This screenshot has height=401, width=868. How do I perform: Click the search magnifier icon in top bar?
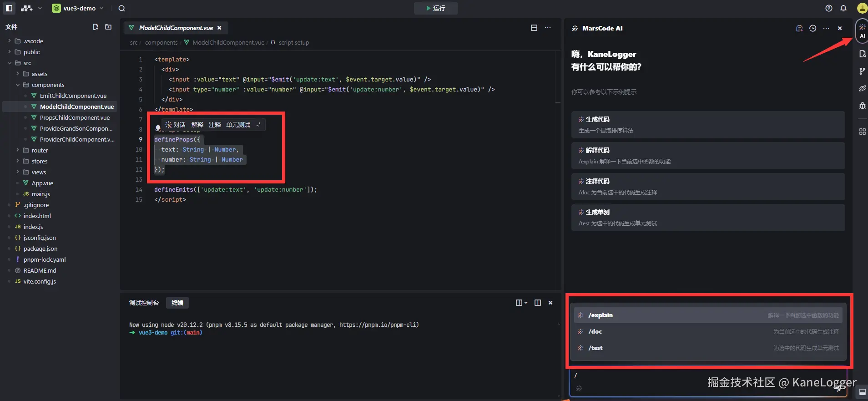(x=122, y=8)
